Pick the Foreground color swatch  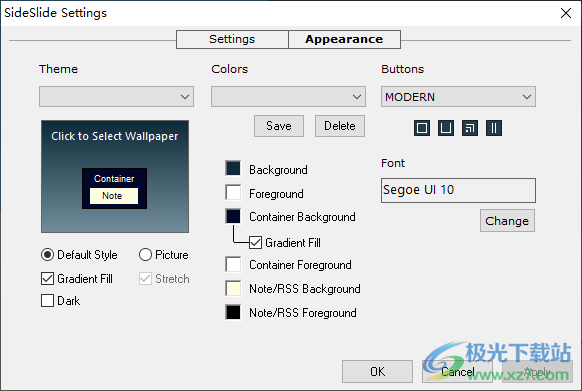pos(233,192)
